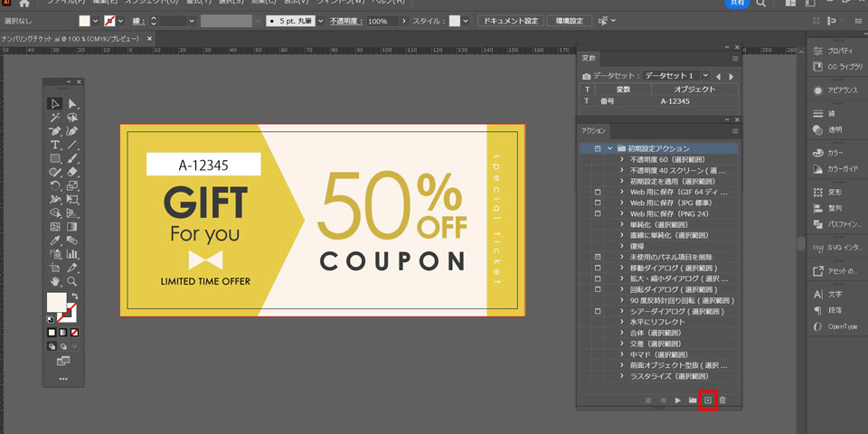The width and height of the screenshot is (868, 434).
Task: Click the ドキュメント設定 button
Action: (x=511, y=20)
